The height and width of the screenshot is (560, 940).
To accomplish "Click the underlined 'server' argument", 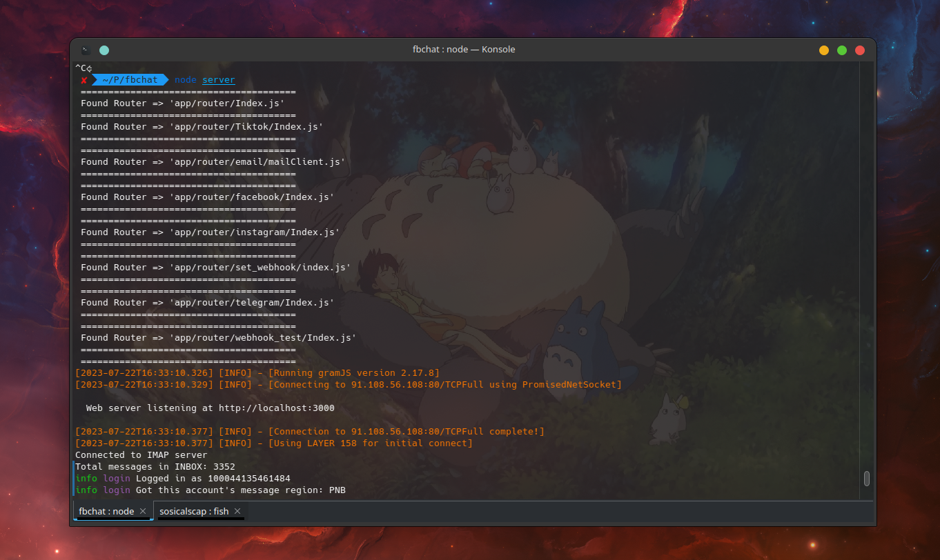I will [x=219, y=80].
